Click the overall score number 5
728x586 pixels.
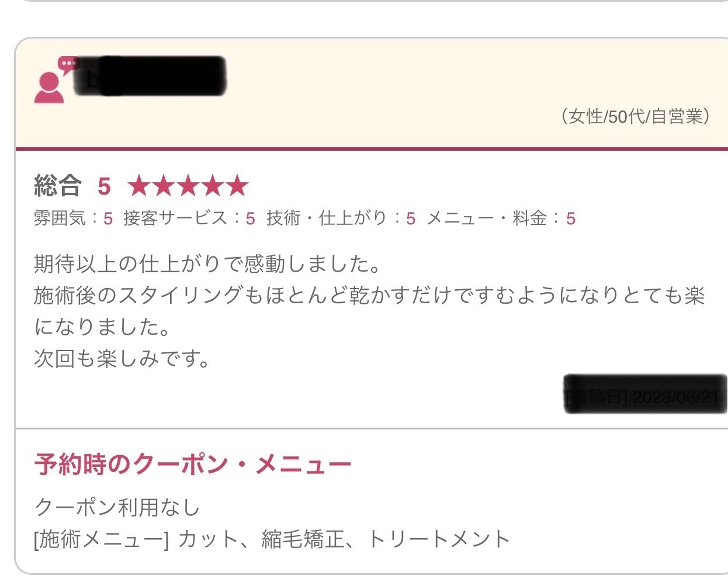[x=104, y=187]
